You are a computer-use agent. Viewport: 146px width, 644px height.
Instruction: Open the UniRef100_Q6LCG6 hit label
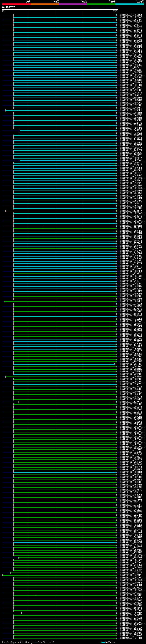point(131,364)
